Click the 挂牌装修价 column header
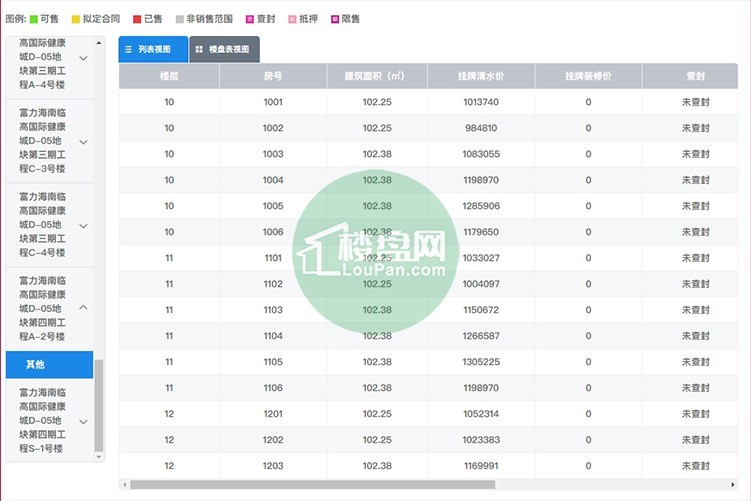 coord(588,76)
